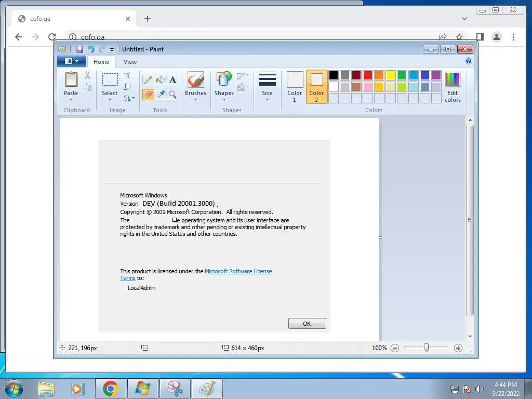Open Customize Quick Access Toolbar dropdown
The width and height of the screenshot is (532, 399).
[x=112, y=49]
